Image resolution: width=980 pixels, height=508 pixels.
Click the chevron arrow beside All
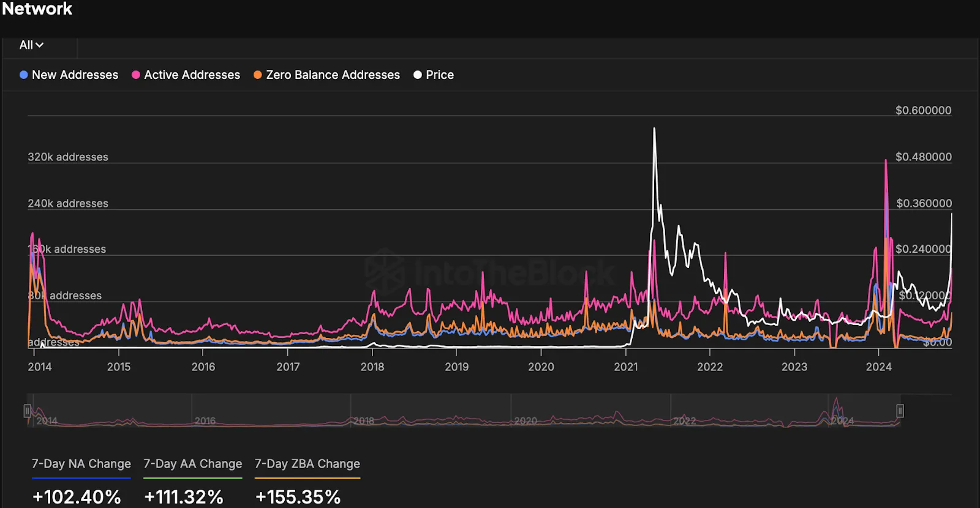(40, 45)
